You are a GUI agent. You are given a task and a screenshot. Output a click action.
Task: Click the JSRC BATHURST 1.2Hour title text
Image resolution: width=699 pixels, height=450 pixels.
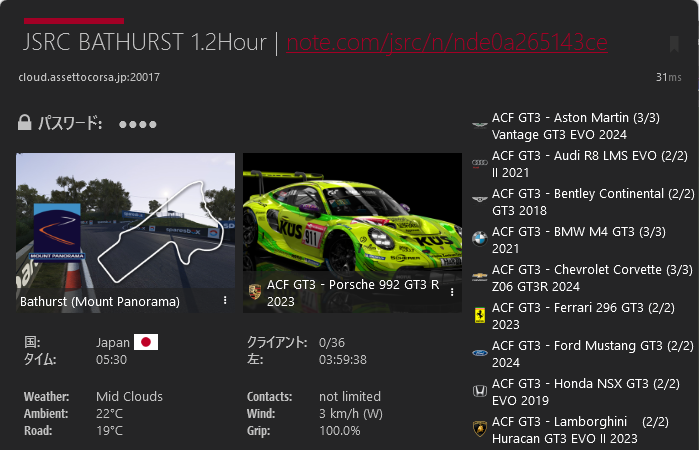(x=144, y=42)
